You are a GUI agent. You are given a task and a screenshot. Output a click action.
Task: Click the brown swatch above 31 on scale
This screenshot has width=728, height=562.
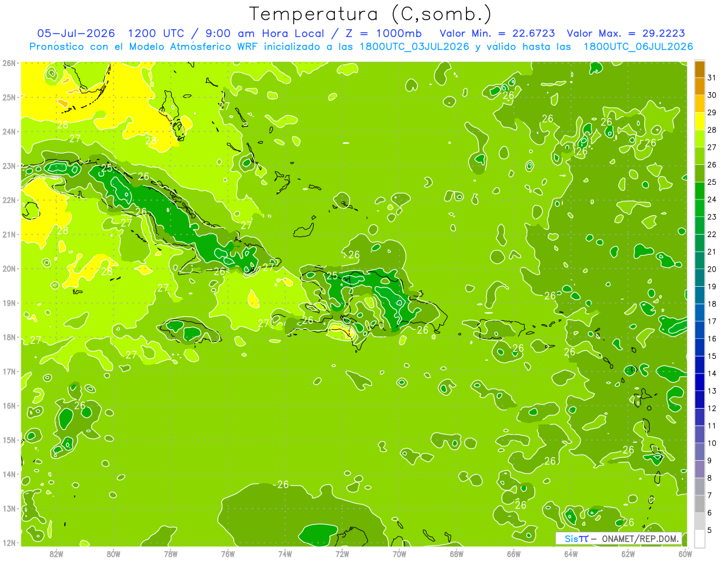pyautogui.click(x=699, y=69)
